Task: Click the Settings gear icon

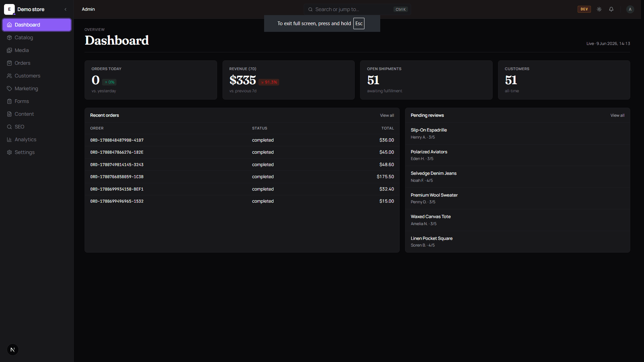Action: [9, 152]
